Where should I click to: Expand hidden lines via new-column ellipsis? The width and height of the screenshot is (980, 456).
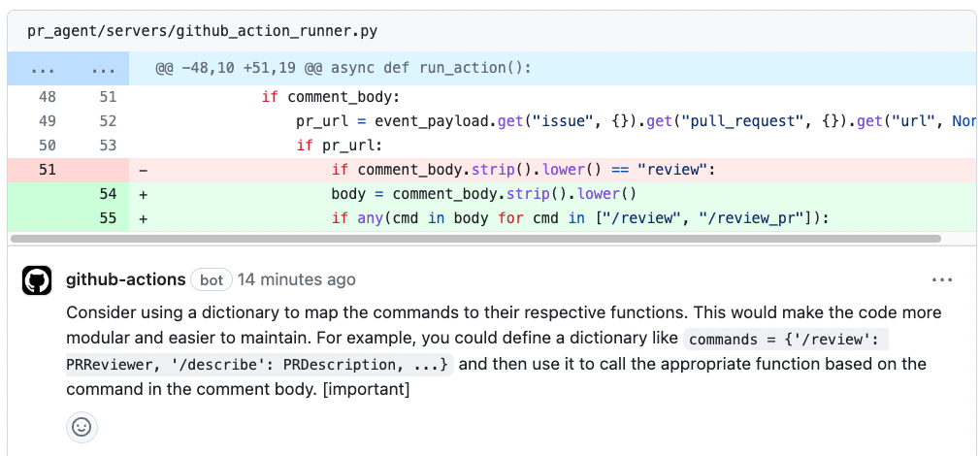103,71
